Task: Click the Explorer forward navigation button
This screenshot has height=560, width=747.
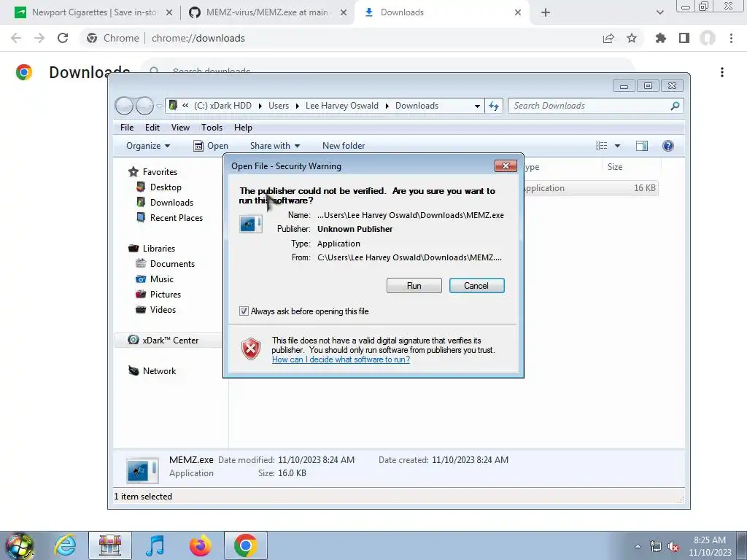Action: (144, 106)
